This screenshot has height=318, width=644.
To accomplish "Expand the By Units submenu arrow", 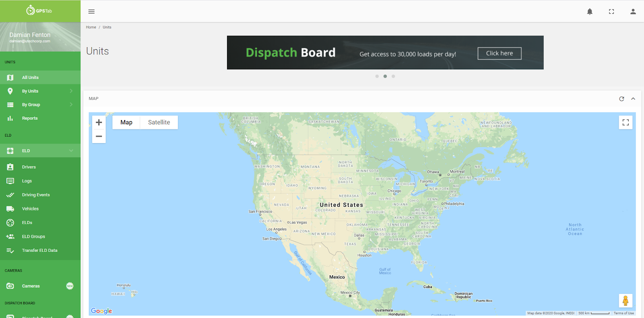I will pyautogui.click(x=71, y=91).
